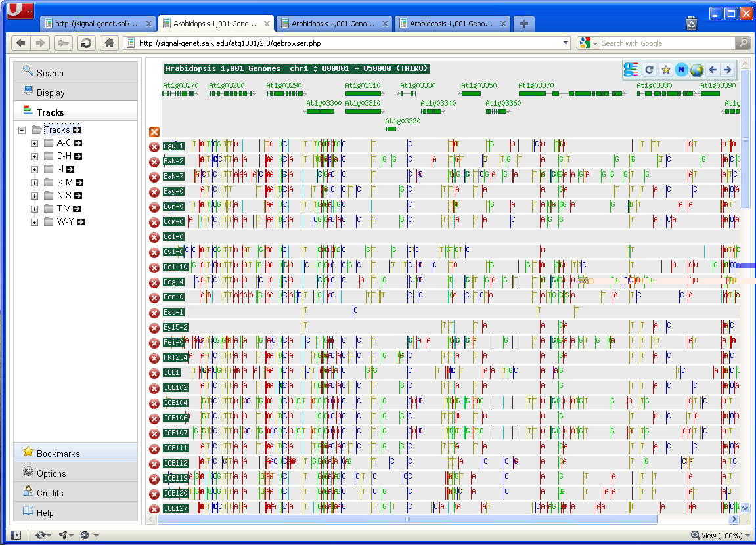
Task: Click the blue N icon in genome toolbar
Action: click(x=681, y=70)
